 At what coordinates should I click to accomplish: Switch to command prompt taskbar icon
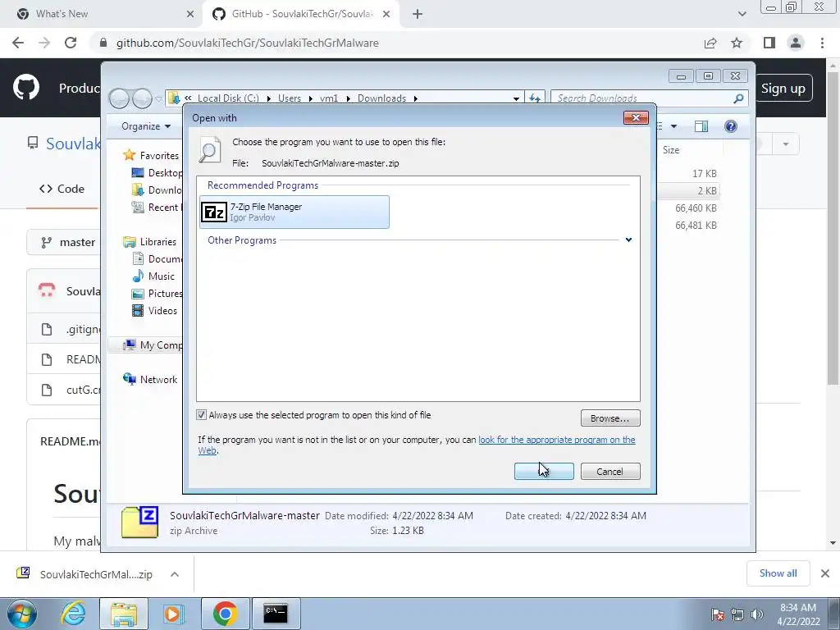point(276,614)
